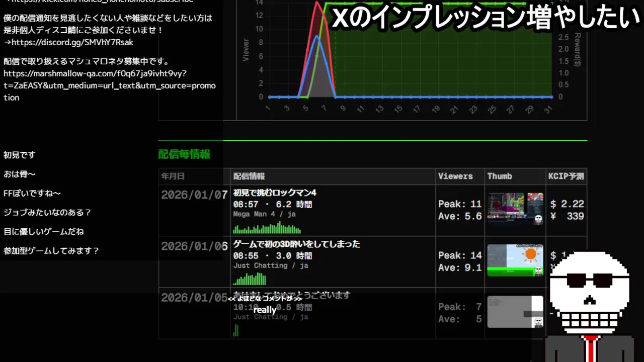This screenshot has width=644, height=362.
Task: Open the 2026/01/05 stream thumbnail
Action: pyautogui.click(x=515, y=312)
